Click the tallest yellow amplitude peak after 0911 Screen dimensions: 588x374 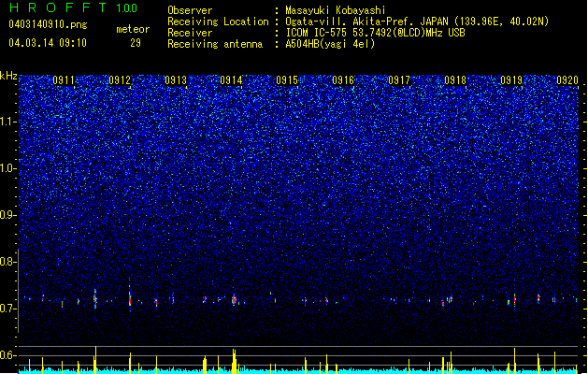tap(95, 360)
